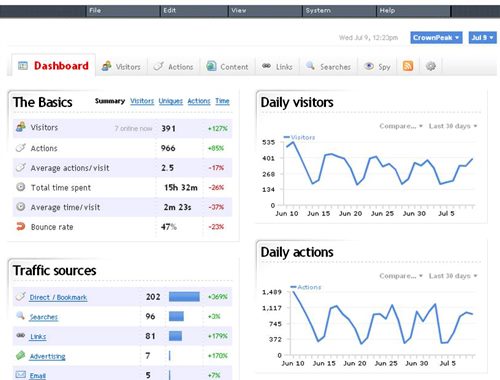Click the Visitors link in The Basics header
Image resolution: width=500 pixels, height=380 pixels.
click(x=142, y=101)
